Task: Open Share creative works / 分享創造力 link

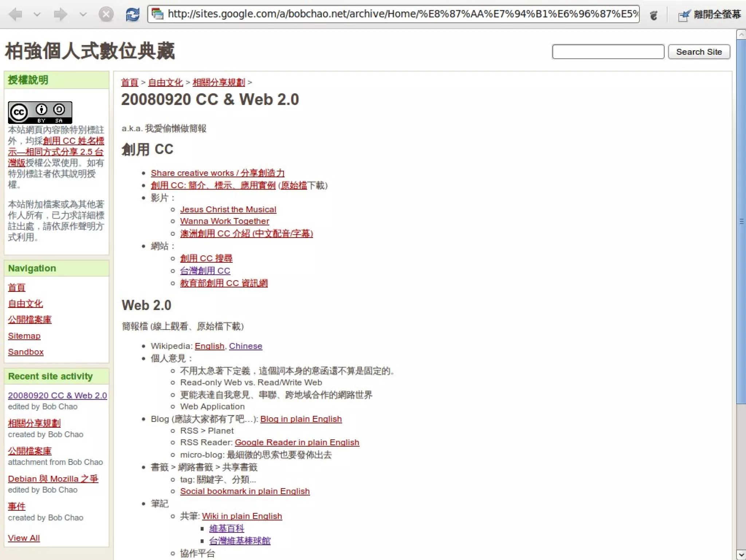Action: pyautogui.click(x=217, y=173)
